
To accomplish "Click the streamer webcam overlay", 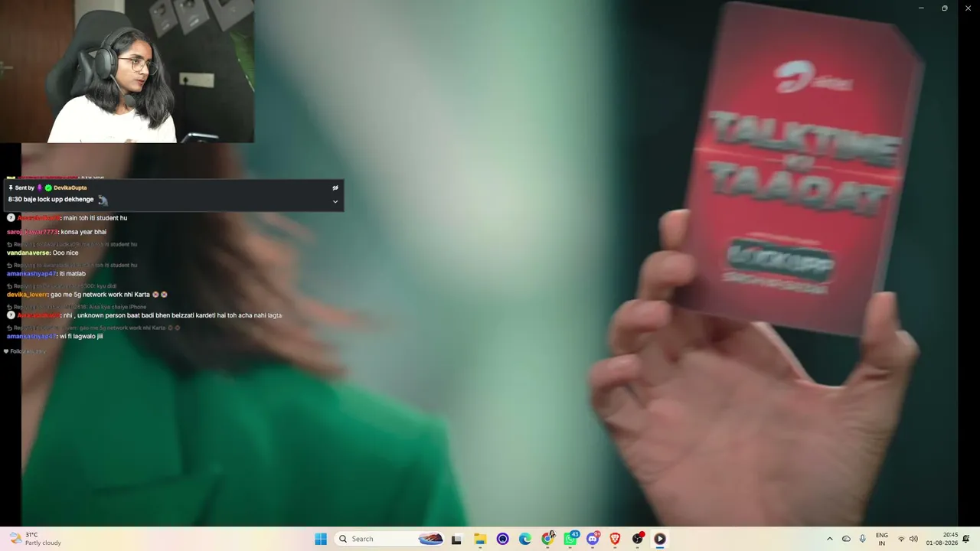I will pyautogui.click(x=127, y=71).
